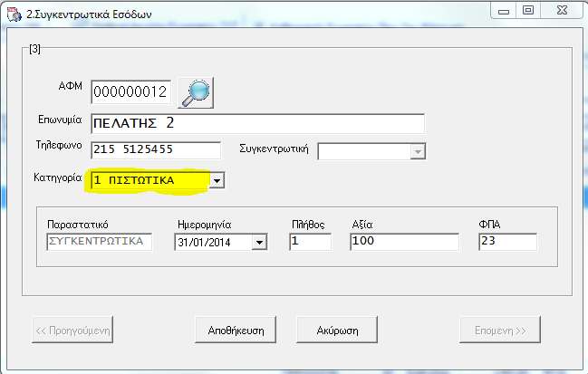Screen dimensions: 588x374
Task: Open the Ημερομηνία date picker arrow
Action: tap(259, 242)
